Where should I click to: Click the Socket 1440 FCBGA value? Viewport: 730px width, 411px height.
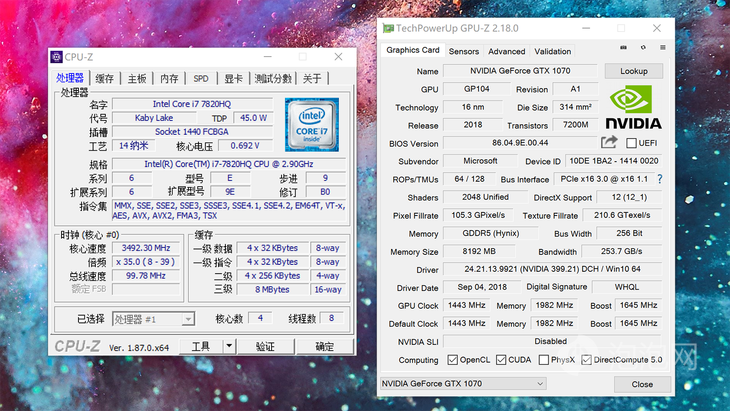pos(192,132)
